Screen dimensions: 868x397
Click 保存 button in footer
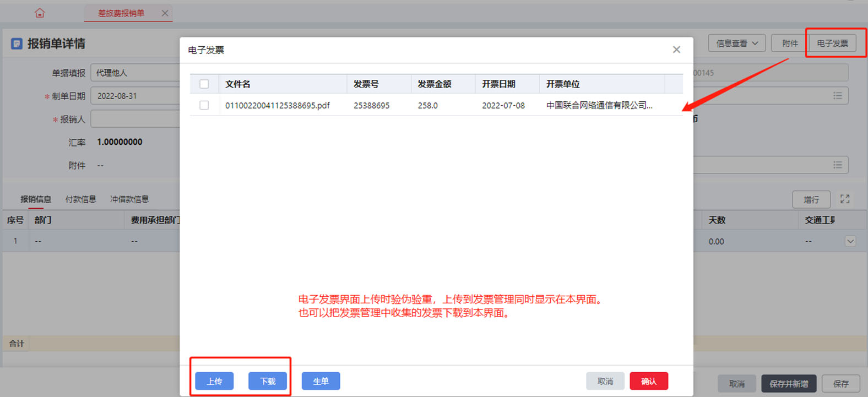pos(841,384)
